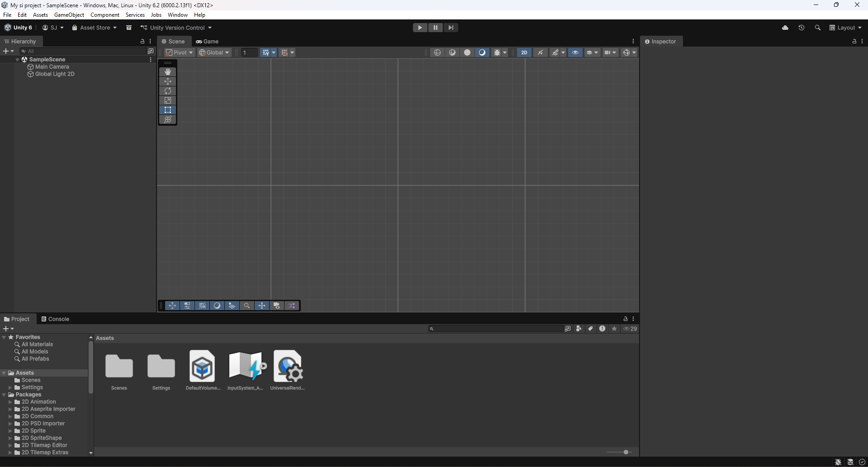
Task: Select the Rotate tool
Action: coord(168,91)
